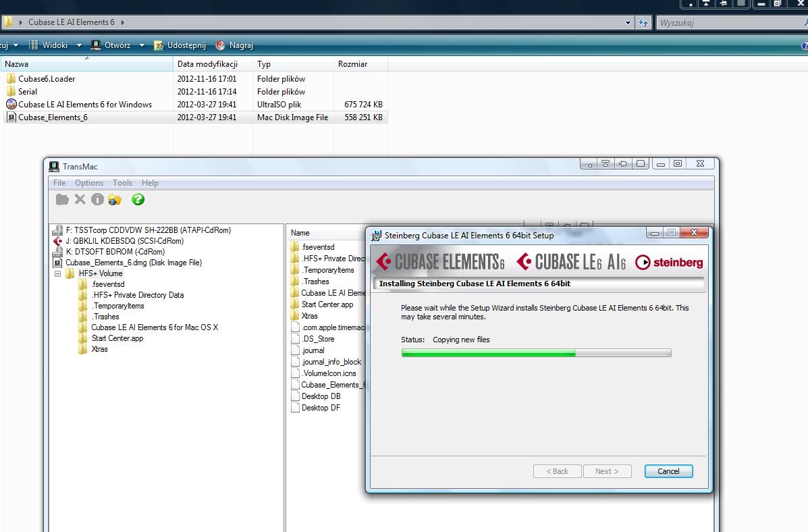Click the open folder icon in TransMac toolbar

[x=62, y=200]
